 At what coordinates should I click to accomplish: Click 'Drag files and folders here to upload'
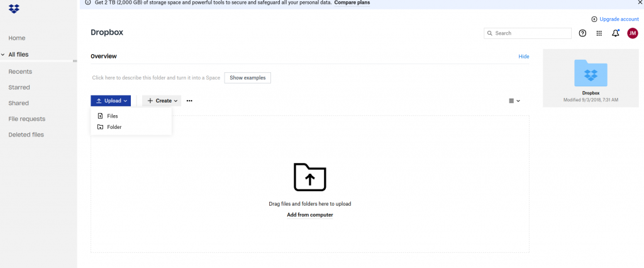(x=310, y=204)
